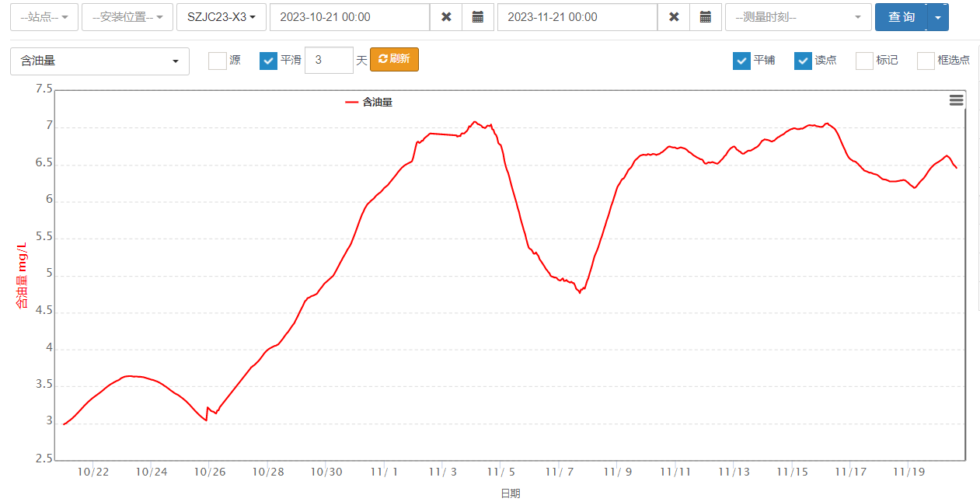Expand the arrow beside 查询 button

pos(938,17)
